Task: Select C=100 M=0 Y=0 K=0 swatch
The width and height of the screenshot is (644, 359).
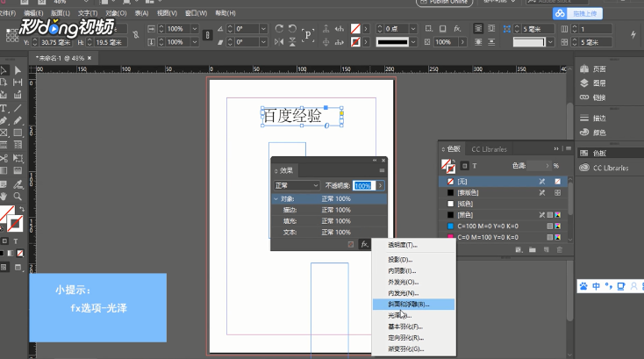Action: coord(504,226)
